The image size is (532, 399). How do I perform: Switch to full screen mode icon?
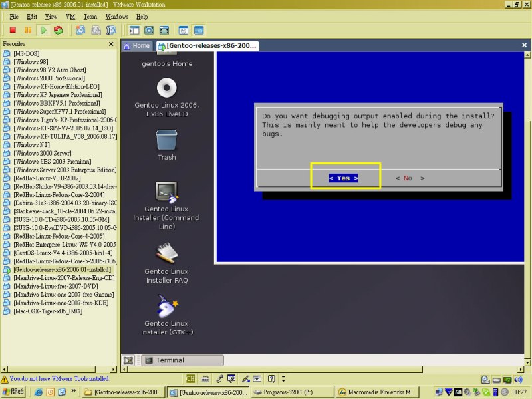coord(149,30)
